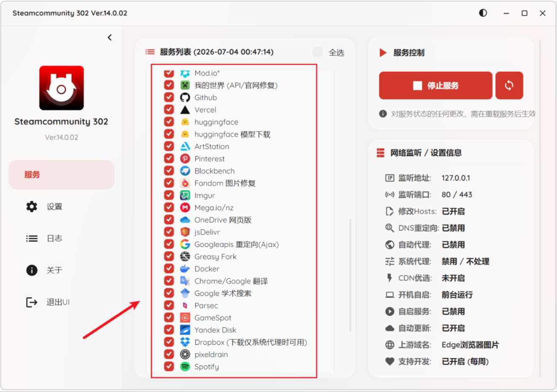Click the Docker whale icon
This screenshot has height=392, width=557.
coord(185,269)
